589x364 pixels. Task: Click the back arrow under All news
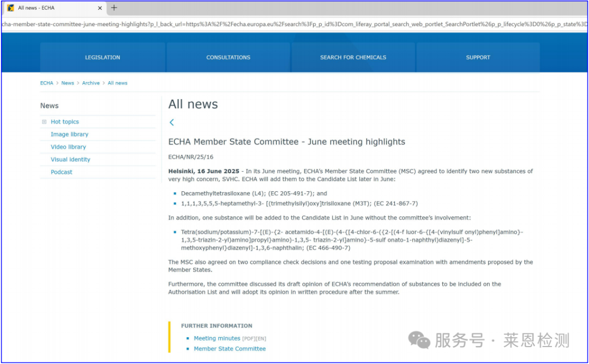(x=172, y=123)
